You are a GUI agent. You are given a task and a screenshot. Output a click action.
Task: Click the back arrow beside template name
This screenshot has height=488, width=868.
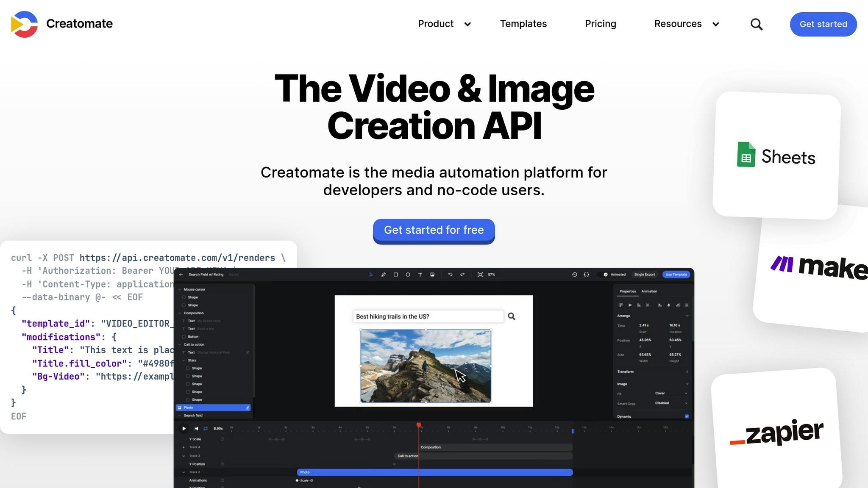[x=181, y=274]
